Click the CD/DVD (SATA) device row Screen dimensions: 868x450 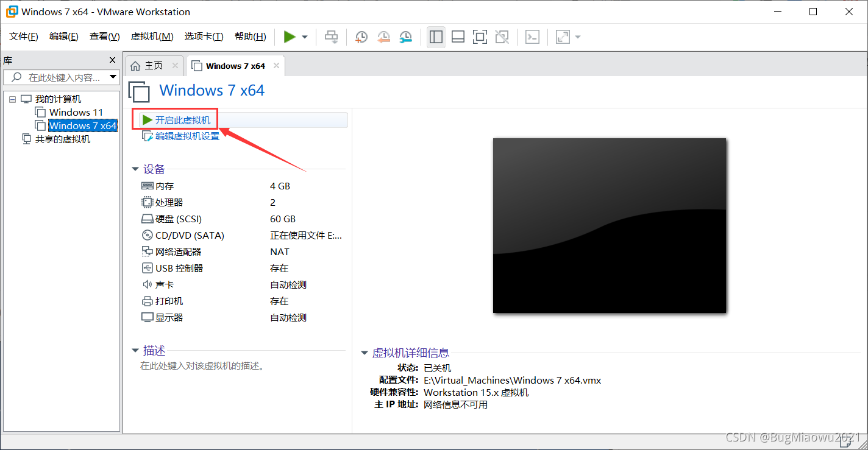click(x=243, y=235)
